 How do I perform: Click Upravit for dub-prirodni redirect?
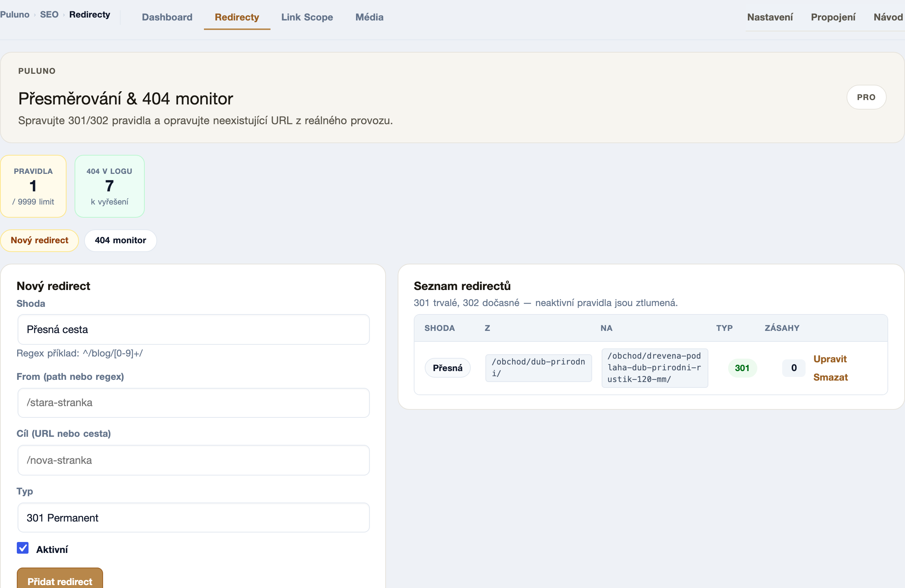(x=830, y=359)
